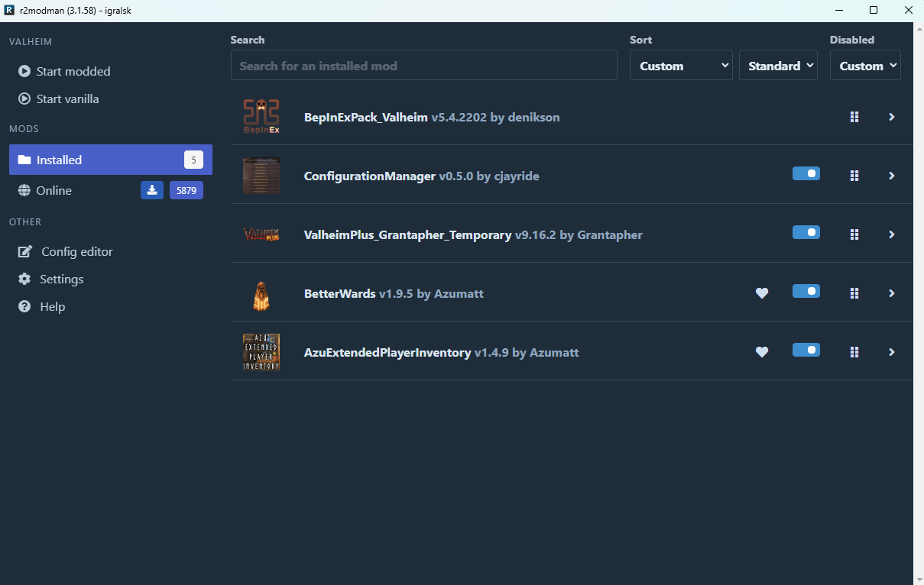Expand the ValheimPlus_Grantapher_Temporary row chevron
This screenshot has width=924, height=585.
click(891, 234)
